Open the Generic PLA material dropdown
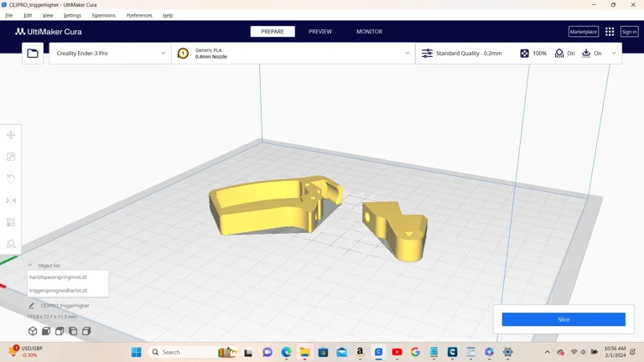Image resolution: width=644 pixels, height=362 pixels. click(x=293, y=54)
